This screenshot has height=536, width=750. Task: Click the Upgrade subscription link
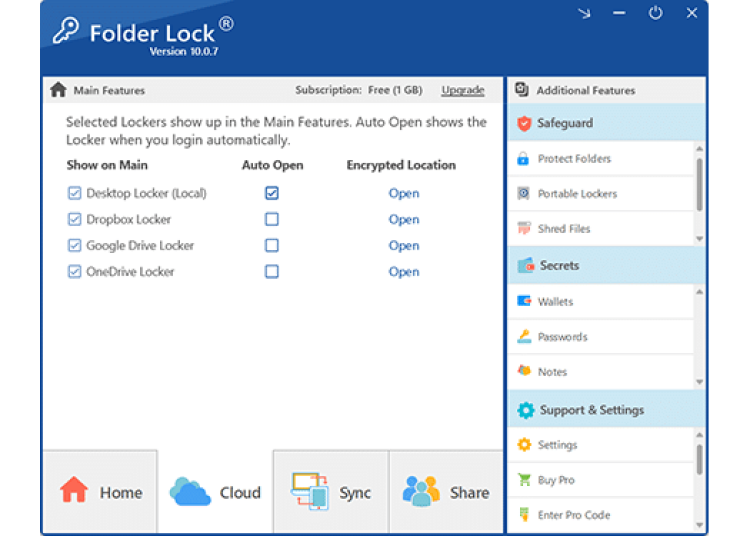[462, 90]
